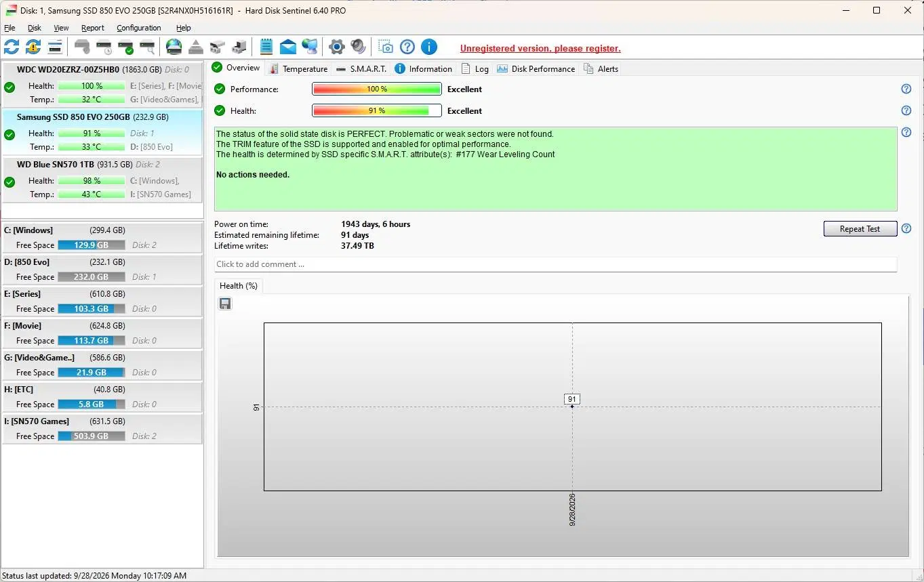Select the E: [Series] volume
Image resolution: width=924 pixels, height=582 pixels.
tap(102, 301)
